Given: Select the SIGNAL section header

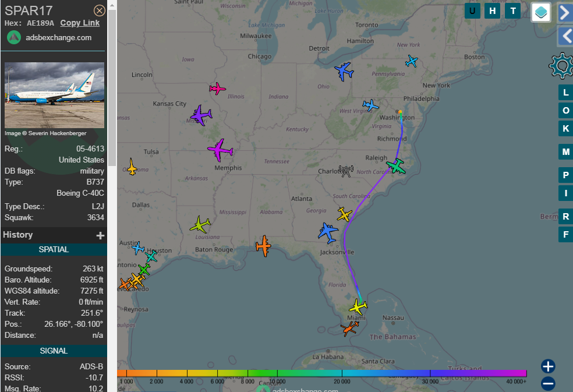Looking at the screenshot, I should [x=54, y=351].
